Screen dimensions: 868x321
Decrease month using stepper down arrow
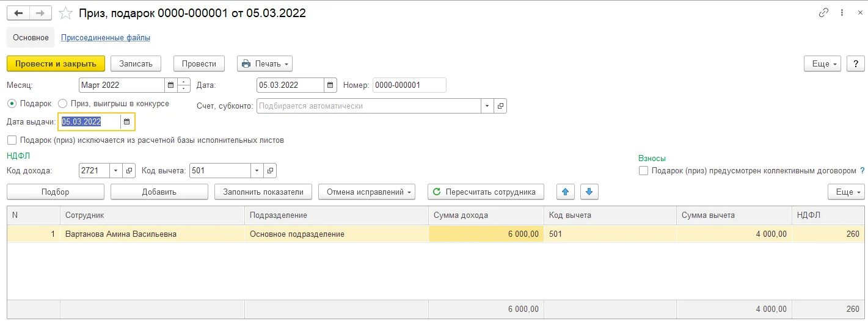(x=184, y=89)
